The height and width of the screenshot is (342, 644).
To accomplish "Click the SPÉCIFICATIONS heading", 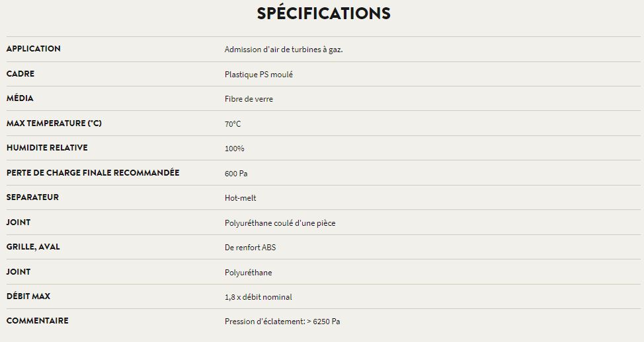I will (323, 13).
